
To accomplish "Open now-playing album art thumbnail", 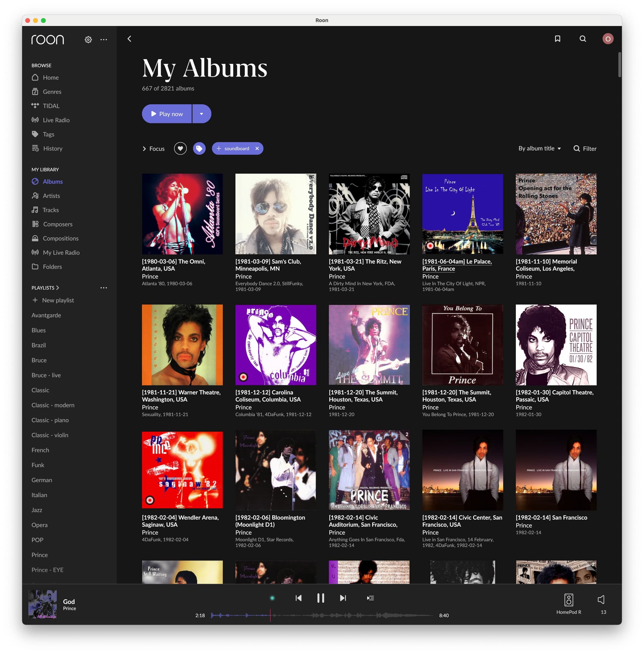I will [43, 604].
